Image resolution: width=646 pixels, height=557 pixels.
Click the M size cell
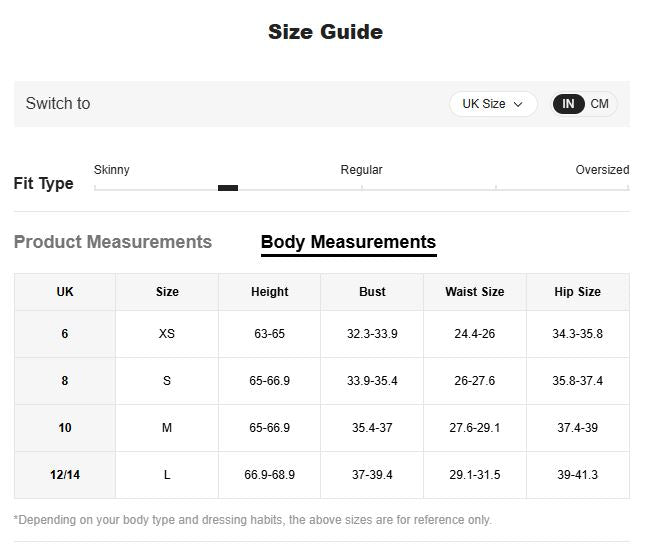pos(167,428)
